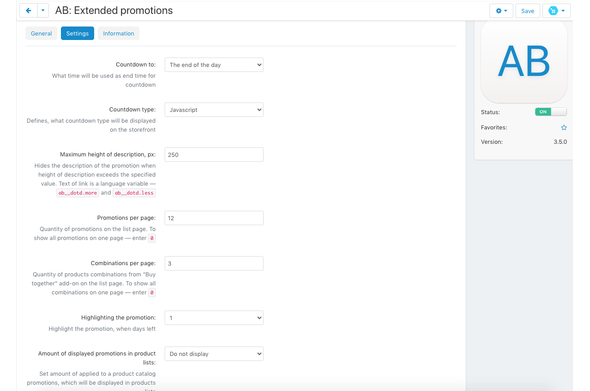Switch to the General tab
Viewport: 590px width, 391px height.
click(41, 33)
